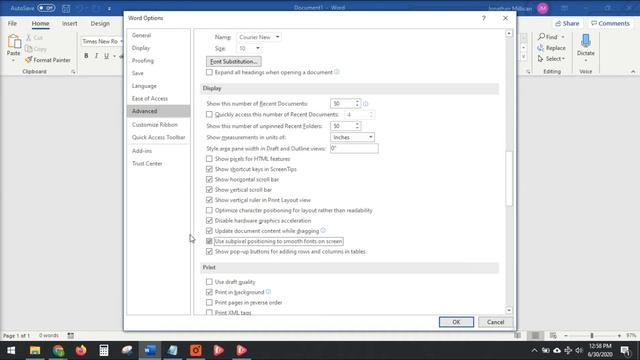
Task: Open the notification center icon
Action: tap(625, 350)
